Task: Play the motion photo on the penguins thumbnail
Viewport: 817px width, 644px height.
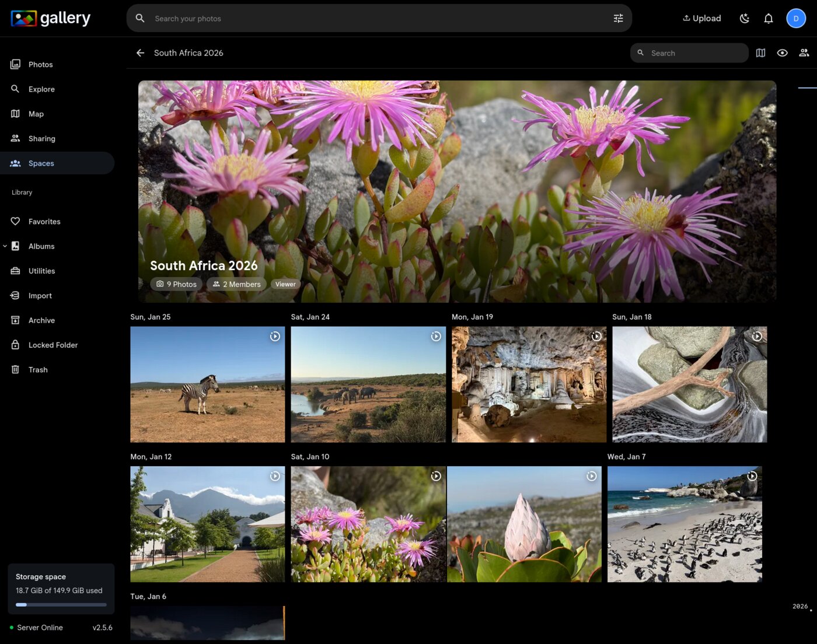Action: pyautogui.click(x=752, y=475)
